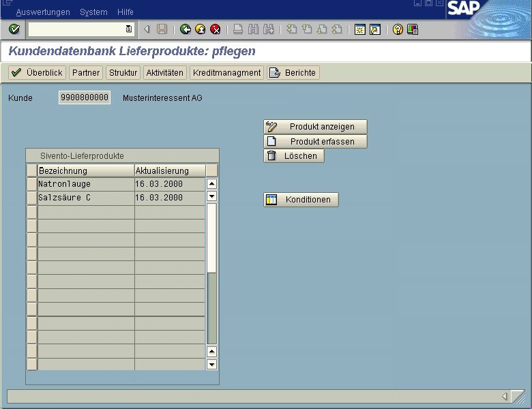Go to the Previous page icon
This screenshot has height=409, width=532.
click(307, 29)
